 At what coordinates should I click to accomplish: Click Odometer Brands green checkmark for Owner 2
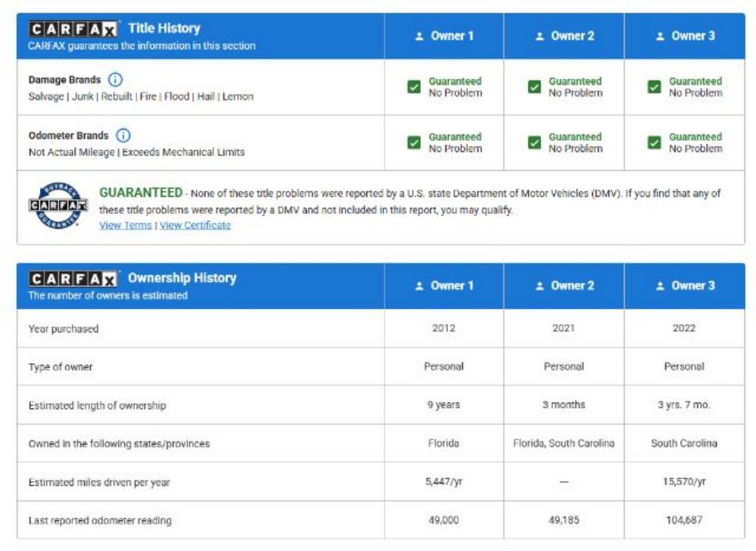tap(535, 142)
